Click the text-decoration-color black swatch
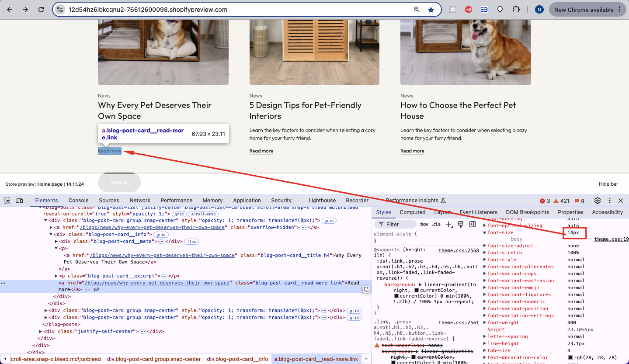 click(x=570, y=357)
